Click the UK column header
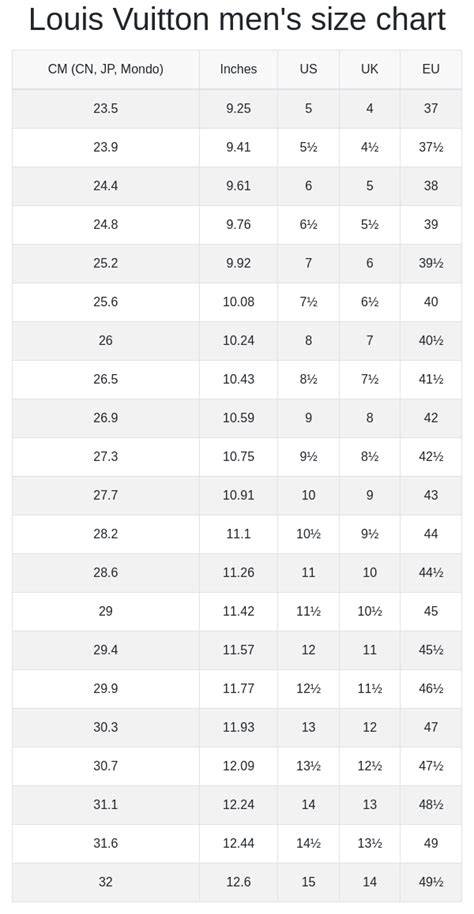The height and width of the screenshot is (914, 474). [370, 69]
